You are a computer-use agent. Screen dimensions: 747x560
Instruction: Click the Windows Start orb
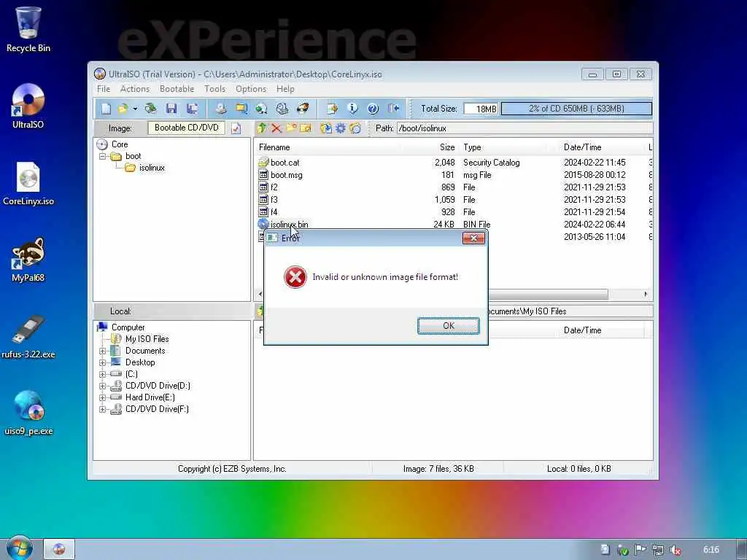20,548
